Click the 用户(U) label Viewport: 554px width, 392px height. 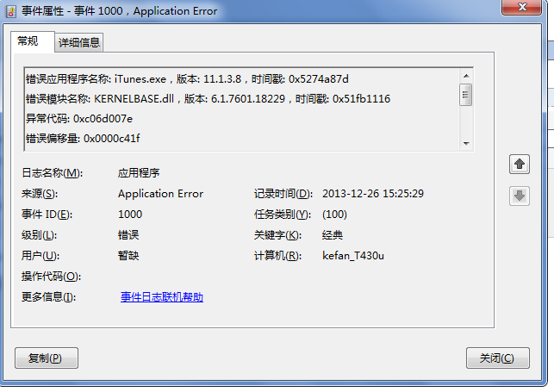click(x=40, y=256)
